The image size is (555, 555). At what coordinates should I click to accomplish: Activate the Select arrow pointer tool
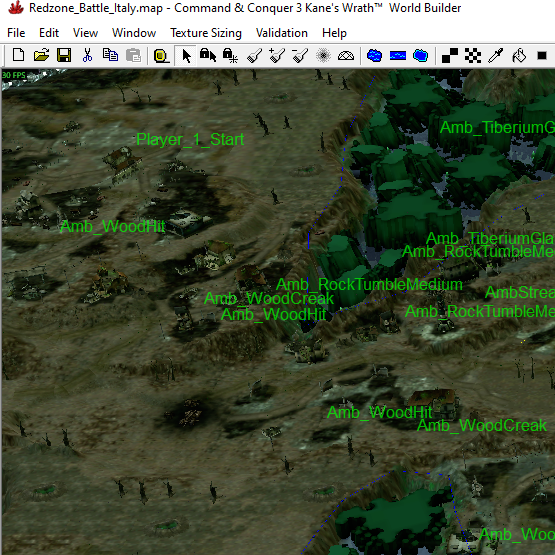click(186, 56)
